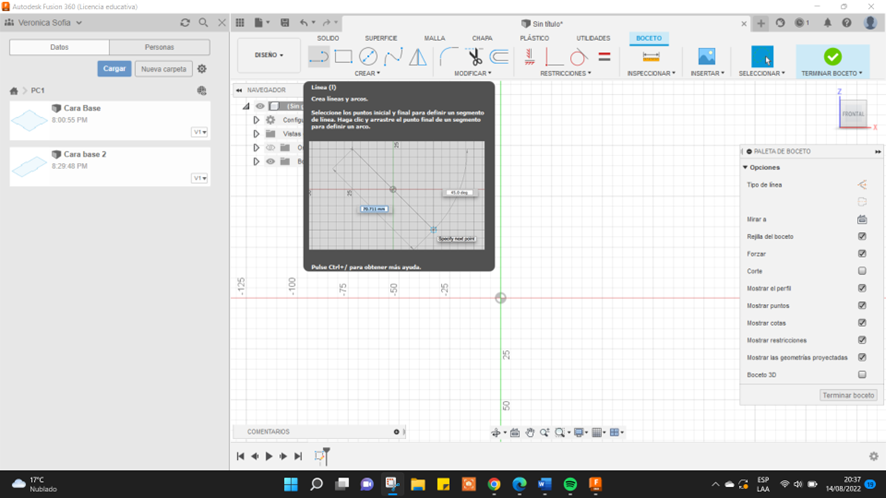Open the MODIFICAR dropdown menu
The height and width of the screenshot is (498, 886).
coord(473,73)
